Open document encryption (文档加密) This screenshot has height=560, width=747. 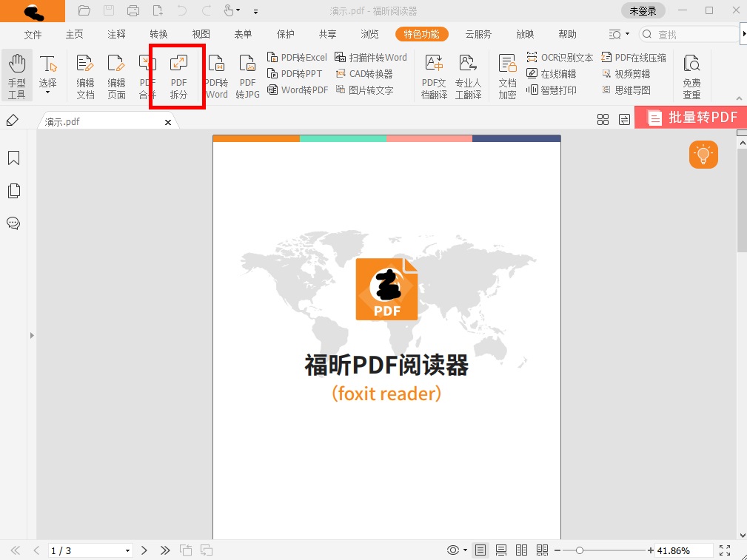[x=507, y=76]
